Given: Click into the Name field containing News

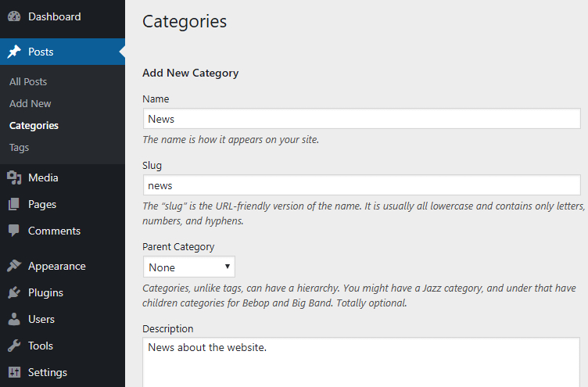Looking at the screenshot, I should (362, 119).
